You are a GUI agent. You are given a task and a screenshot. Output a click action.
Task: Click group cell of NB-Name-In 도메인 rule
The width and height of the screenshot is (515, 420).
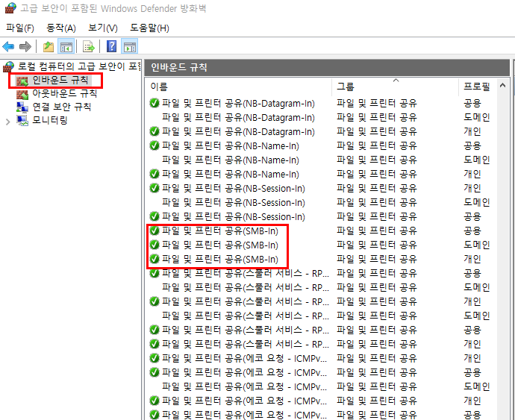pos(377,160)
